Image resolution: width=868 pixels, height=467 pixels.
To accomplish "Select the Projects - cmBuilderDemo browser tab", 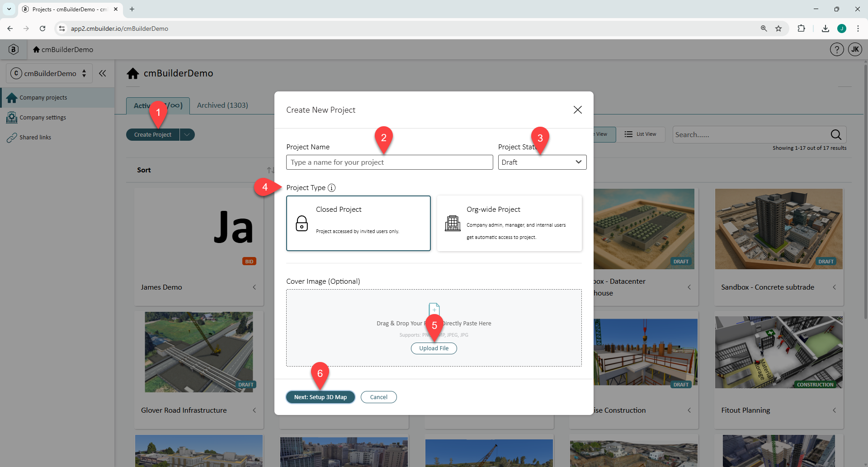I will [x=70, y=9].
